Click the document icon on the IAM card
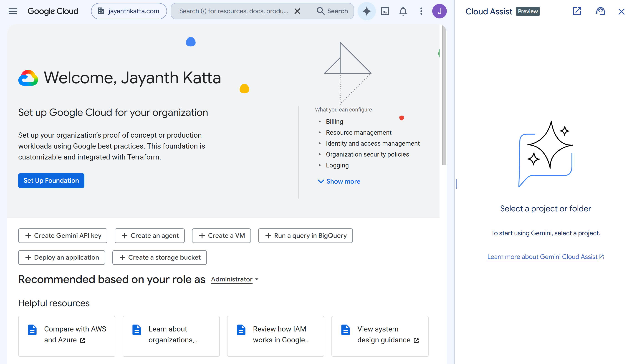637x364 pixels. tap(241, 330)
